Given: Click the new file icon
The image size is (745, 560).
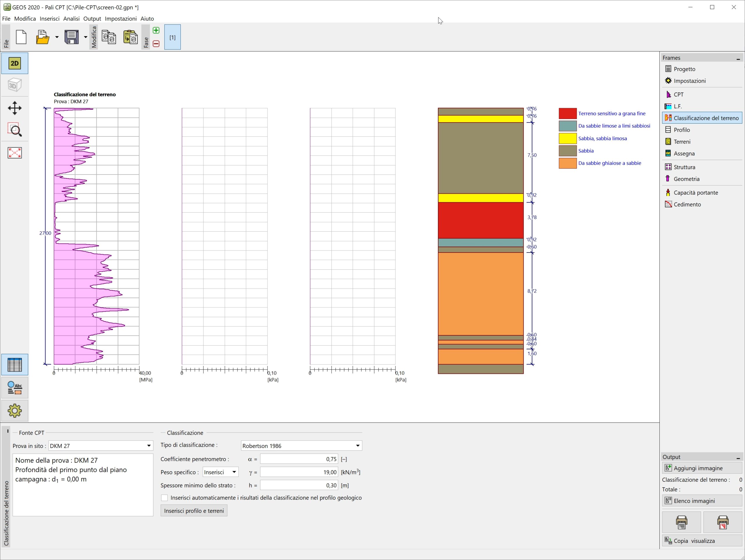Looking at the screenshot, I should coord(21,37).
